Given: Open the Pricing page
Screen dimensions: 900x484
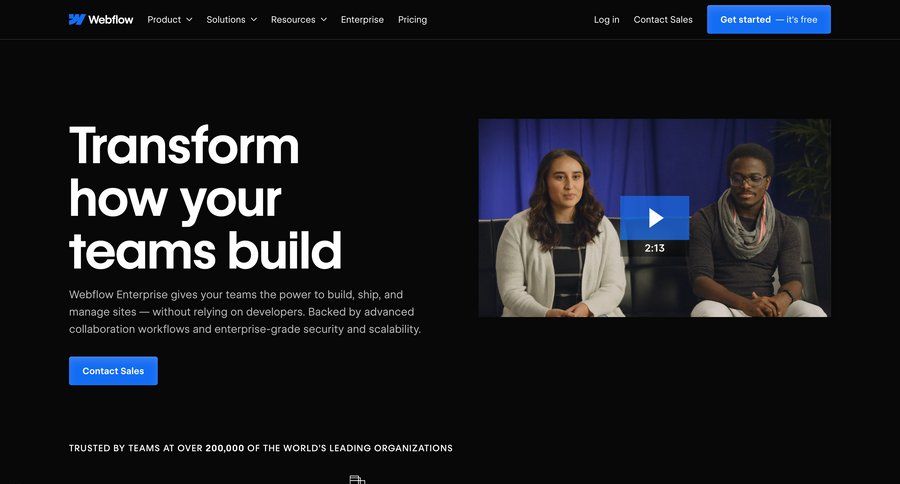Looking at the screenshot, I should coord(412,20).
